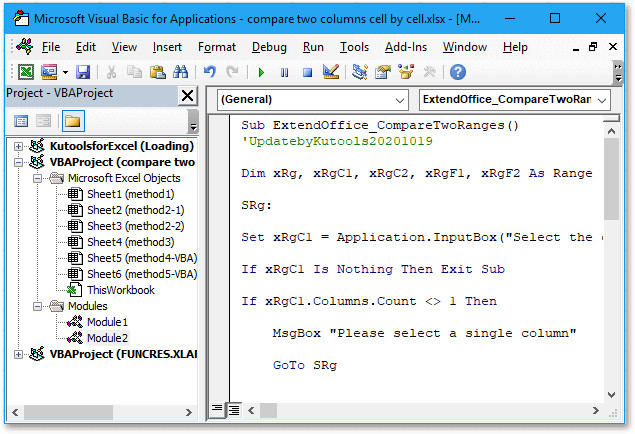Expand the KutoolsforExcel project node
Image resolution: width=635 pixels, height=434 pixels.
click(x=18, y=146)
